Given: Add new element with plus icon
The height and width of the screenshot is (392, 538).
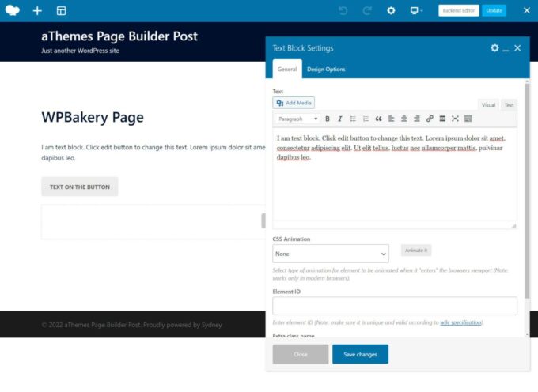Looking at the screenshot, I should click(37, 10).
